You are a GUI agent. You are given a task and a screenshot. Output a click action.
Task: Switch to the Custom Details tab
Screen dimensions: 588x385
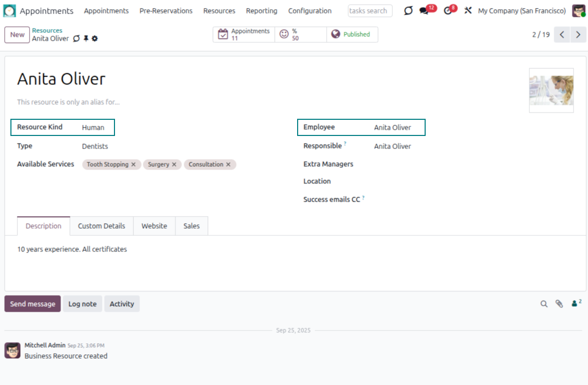pos(101,226)
